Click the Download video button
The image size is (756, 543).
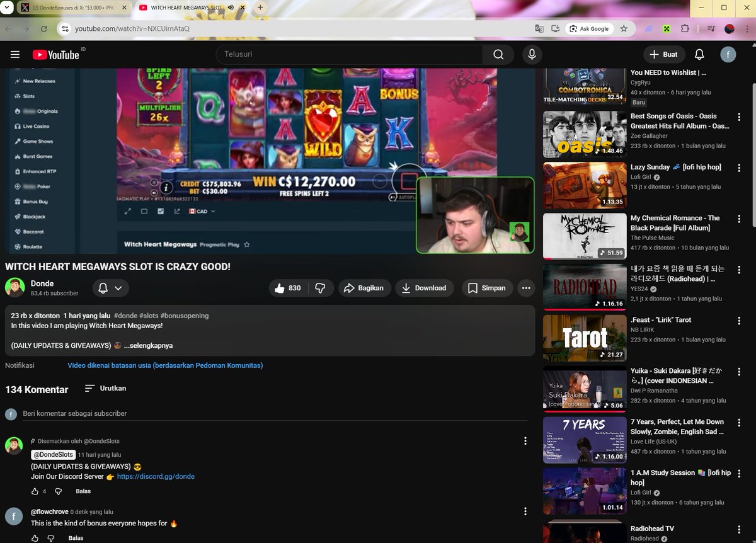[425, 288]
